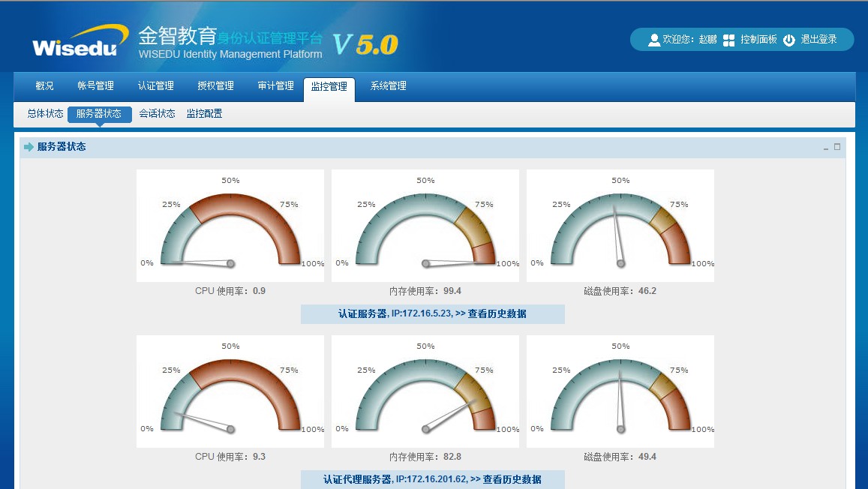This screenshot has width=868, height=489.
Task: Open the 概况 tab
Action: (x=45, y=86)
